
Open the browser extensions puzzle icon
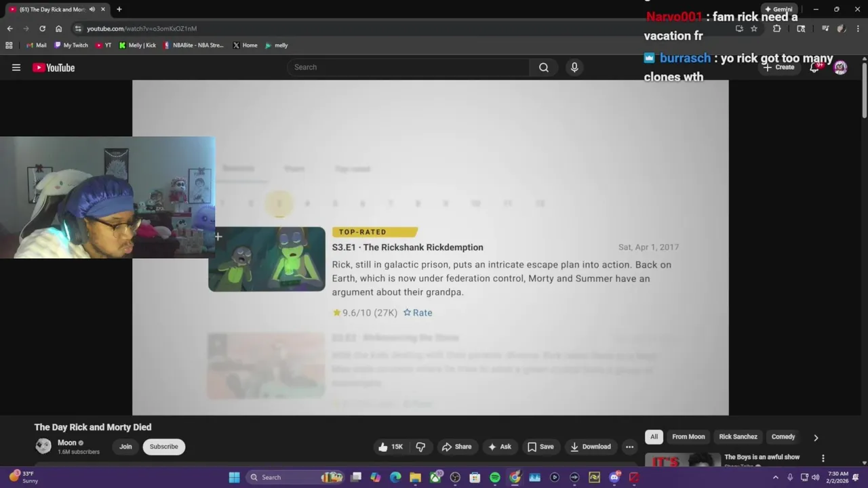777,28
